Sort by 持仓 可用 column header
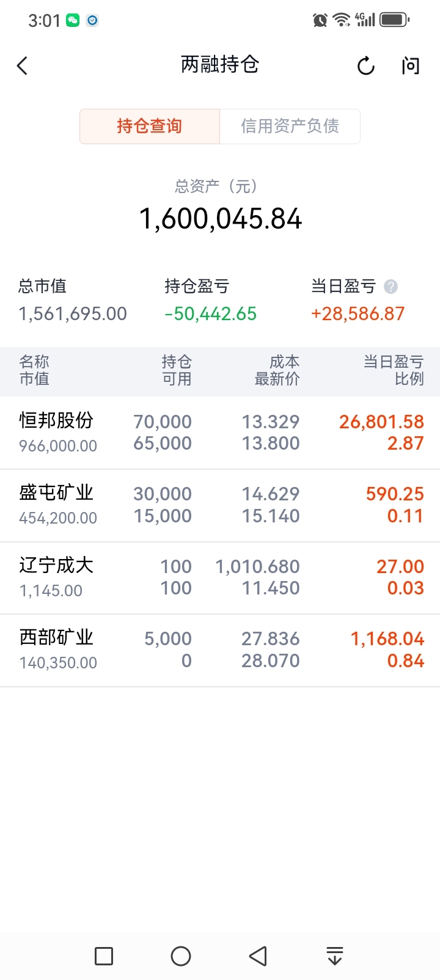The height and width of the screenshot is (980, 440). pos(176,370)
